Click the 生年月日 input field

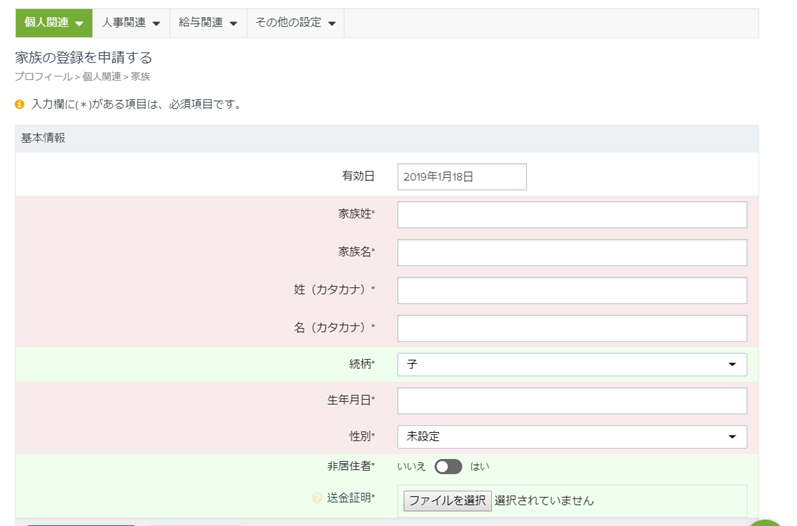[x=572, y=400]
